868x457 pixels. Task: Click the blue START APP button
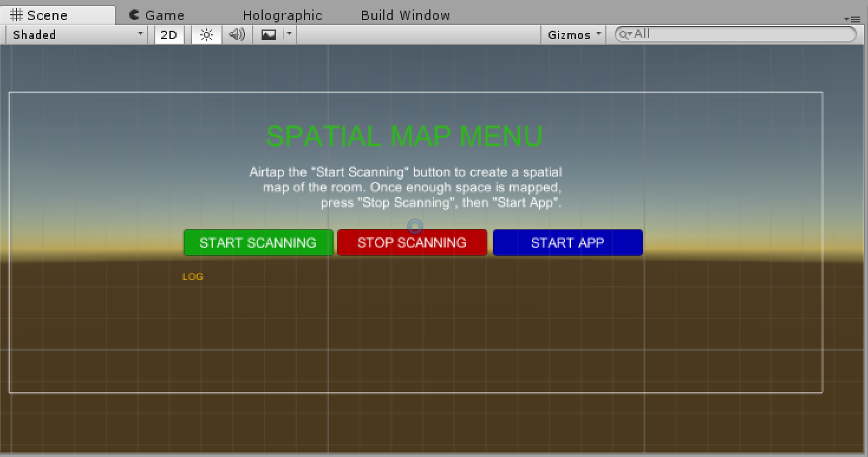click(567, 243)
